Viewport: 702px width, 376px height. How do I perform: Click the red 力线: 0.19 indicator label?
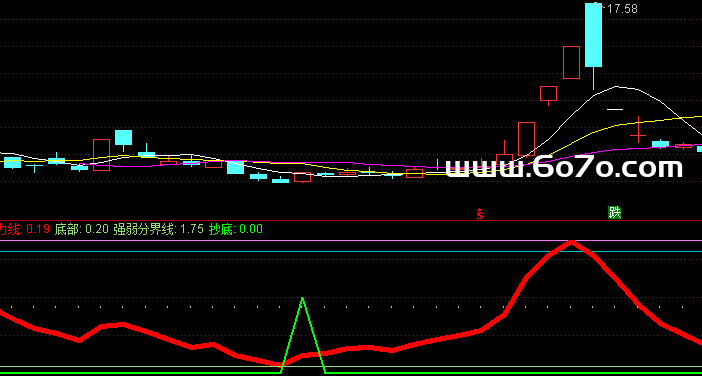[24, 230]
